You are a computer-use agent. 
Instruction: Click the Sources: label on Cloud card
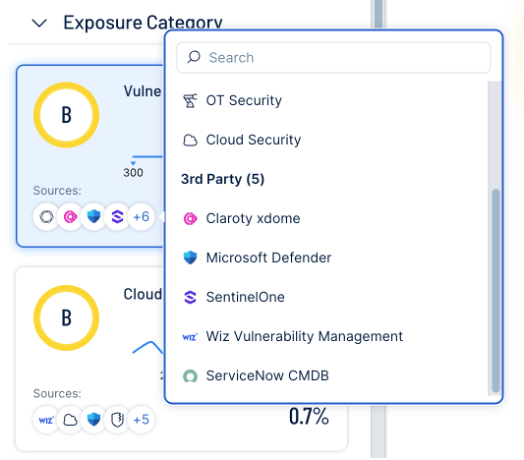[x=57, y=393]
